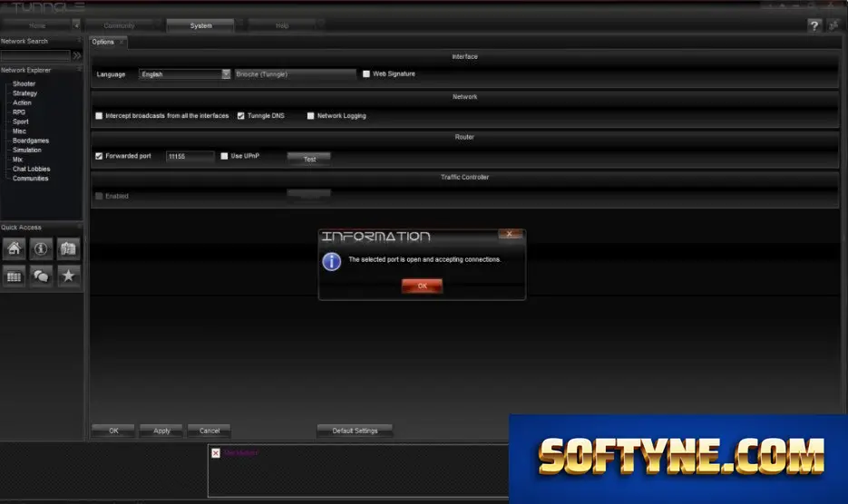Open the news icon in Quick Access
848x504 pixels.
click(68, 248)
